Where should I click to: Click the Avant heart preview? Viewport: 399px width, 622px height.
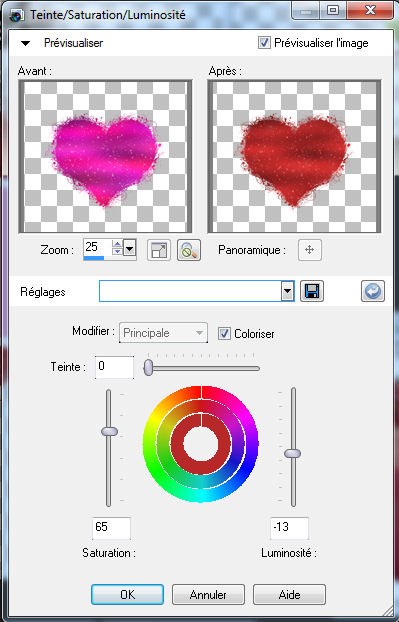pos(105,156)
